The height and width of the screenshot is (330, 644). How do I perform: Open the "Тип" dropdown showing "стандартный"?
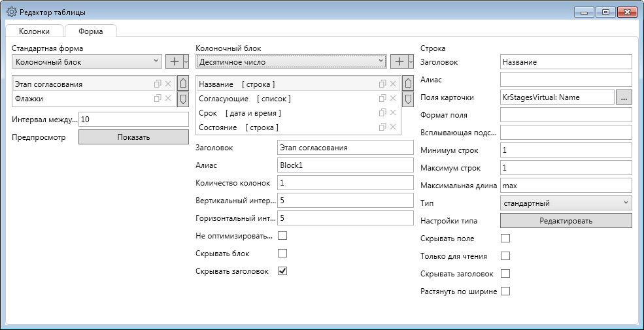click(x=566, y=203)
